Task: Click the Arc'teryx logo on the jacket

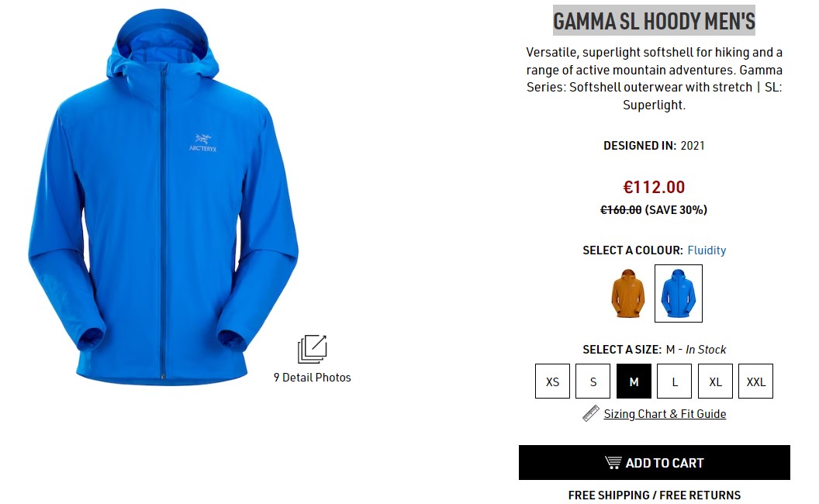Action: point(202,143)
